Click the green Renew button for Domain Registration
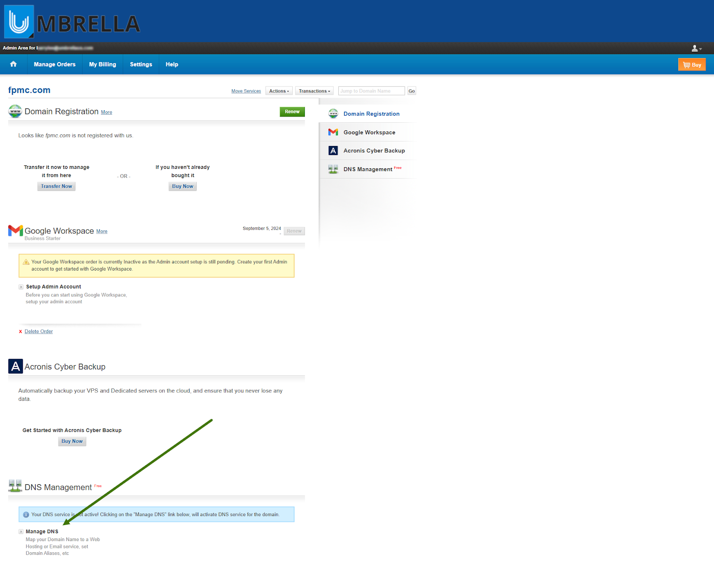This screenshot has width=714, height=588. [x=292, y=112]
